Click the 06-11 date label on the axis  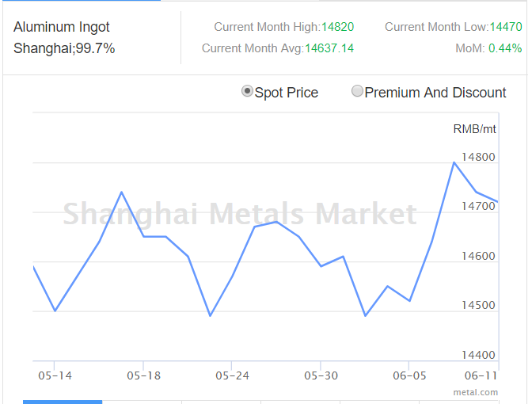[x=481, y=375]
